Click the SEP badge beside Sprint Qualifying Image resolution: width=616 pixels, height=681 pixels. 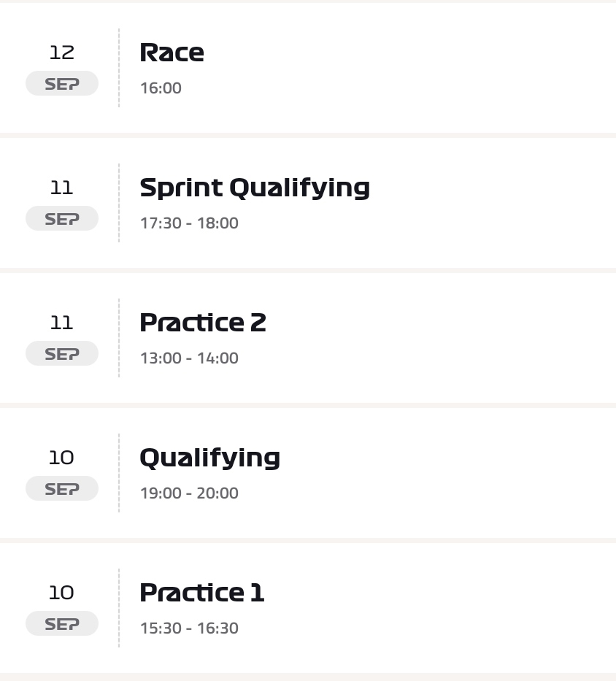tap(62, 218)
